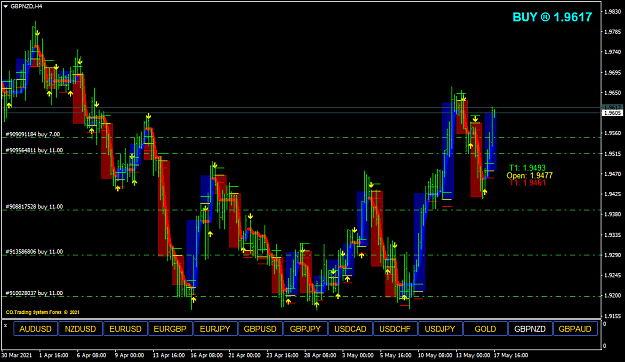Screen dimensions: 625x362
Task: Select order #908817528 buy 11.00 label
Action: pyautogui.click(x=34, y=207)
